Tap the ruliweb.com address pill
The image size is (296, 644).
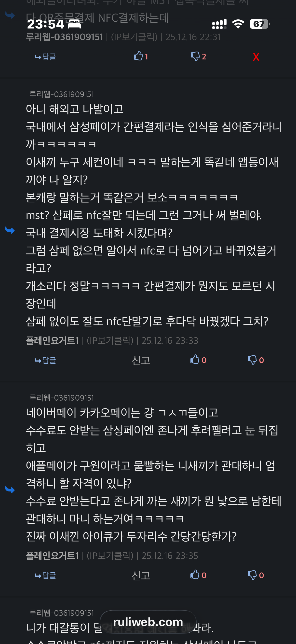[x=148, y=622]
